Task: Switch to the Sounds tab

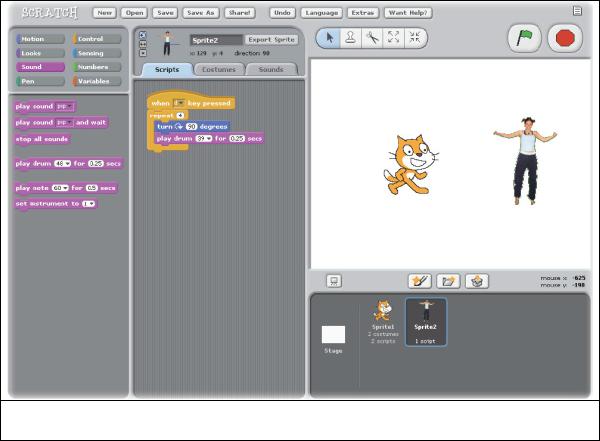Action: (x=271, y=70)
